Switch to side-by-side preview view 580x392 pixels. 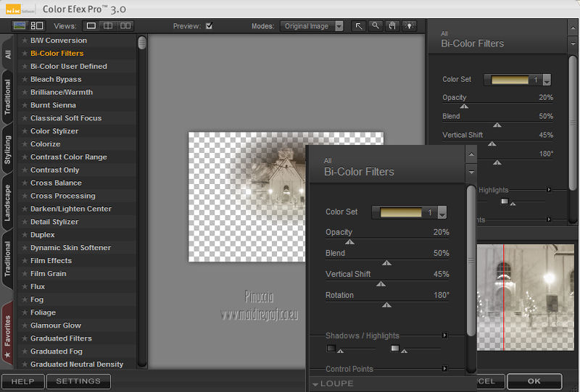[x=126, y=26]
